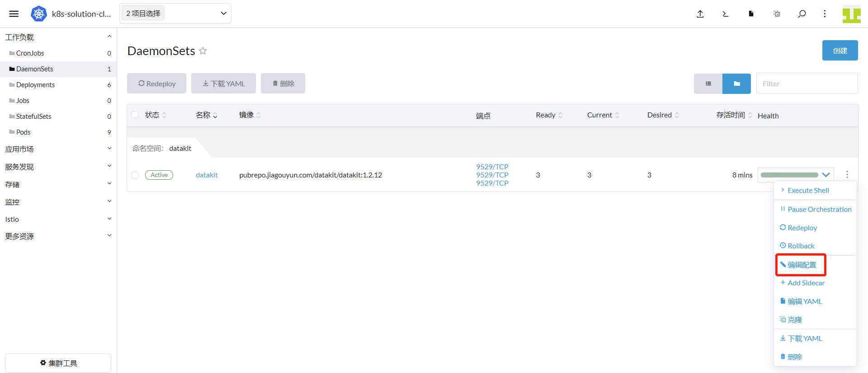Select all rows checkbox in header

(135, 115)
